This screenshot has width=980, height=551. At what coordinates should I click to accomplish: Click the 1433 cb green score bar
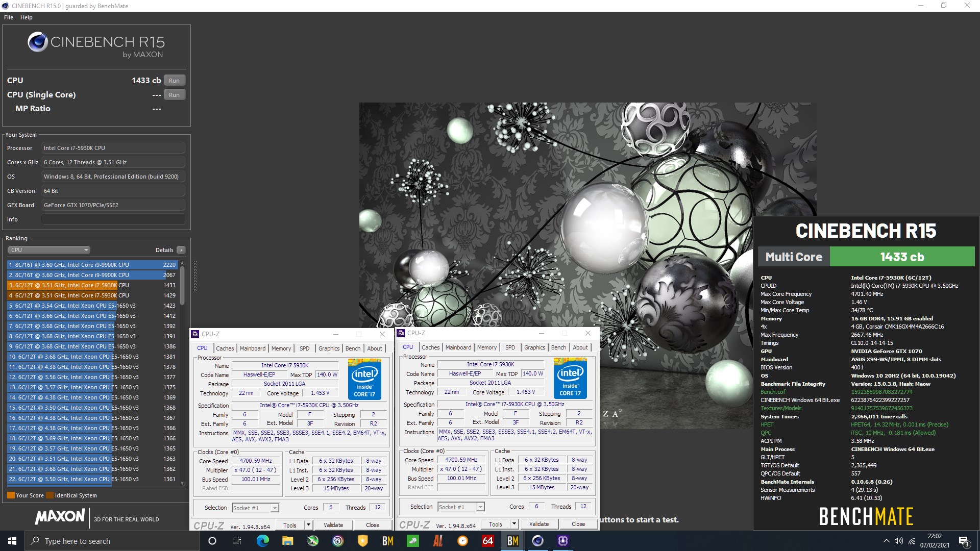point(902,257)
